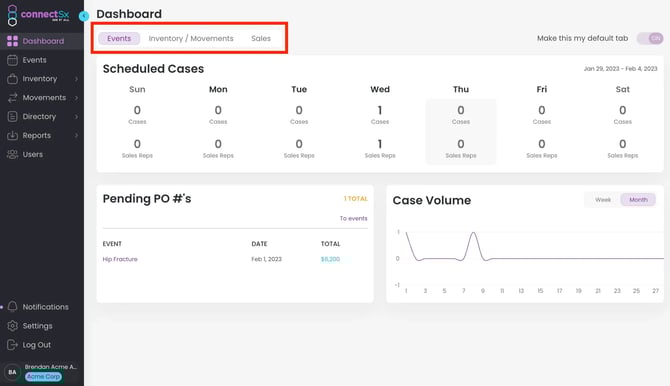Expand the Movements submenu chevron
The image size is (670, 386).
[x=76, y=97]
